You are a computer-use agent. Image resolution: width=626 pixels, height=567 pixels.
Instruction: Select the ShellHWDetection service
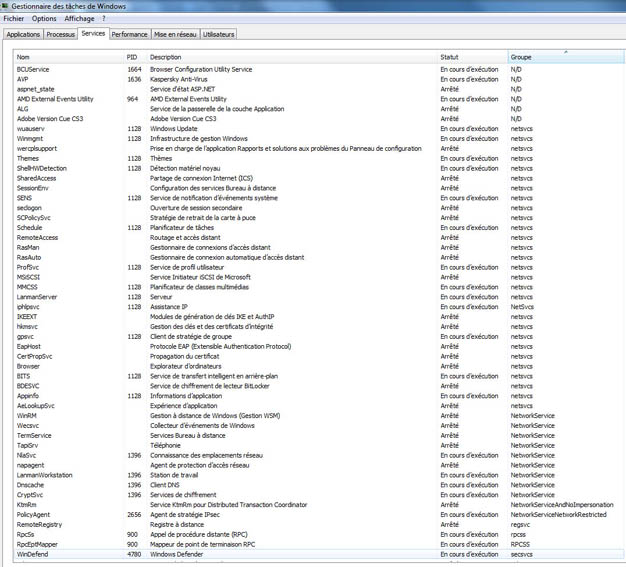click(319, 168)
